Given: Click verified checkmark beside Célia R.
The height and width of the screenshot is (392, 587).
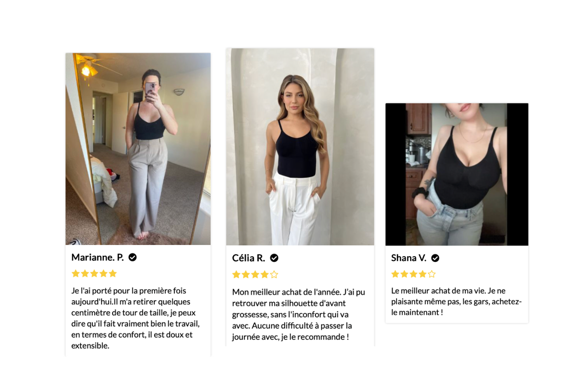Looking at the screenshot, I should pos(274,258).
